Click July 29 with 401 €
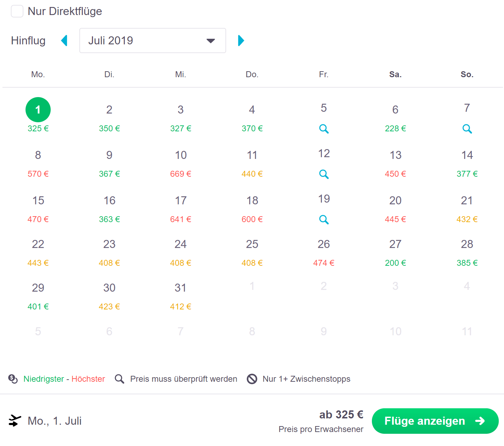 pos(38,296)
